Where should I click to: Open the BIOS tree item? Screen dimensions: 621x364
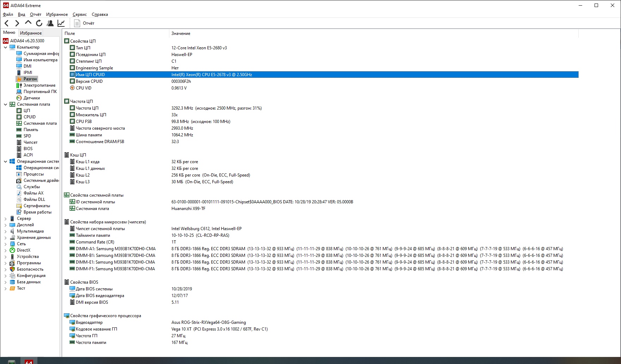coord(24,149)
